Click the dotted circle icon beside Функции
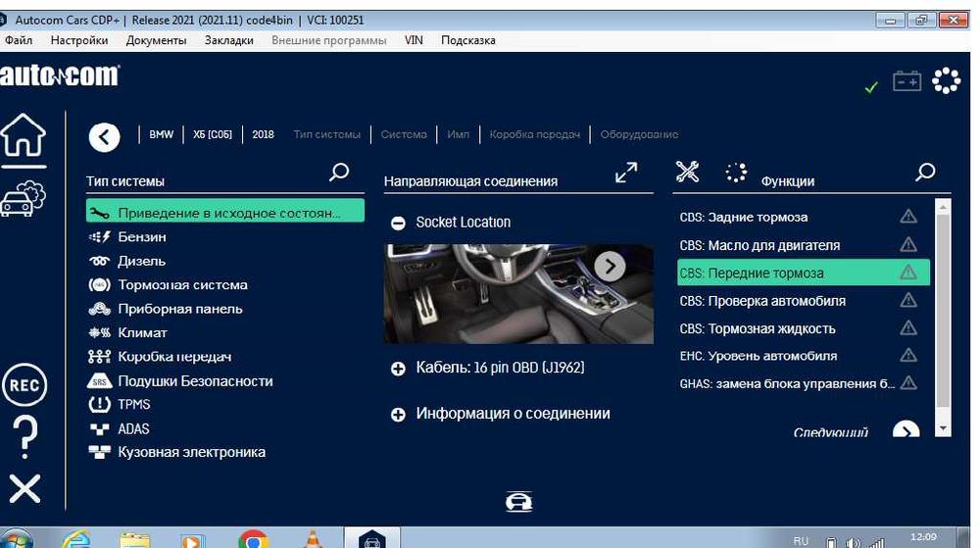The width and height of the screenshot is (980, 548). 736,172
